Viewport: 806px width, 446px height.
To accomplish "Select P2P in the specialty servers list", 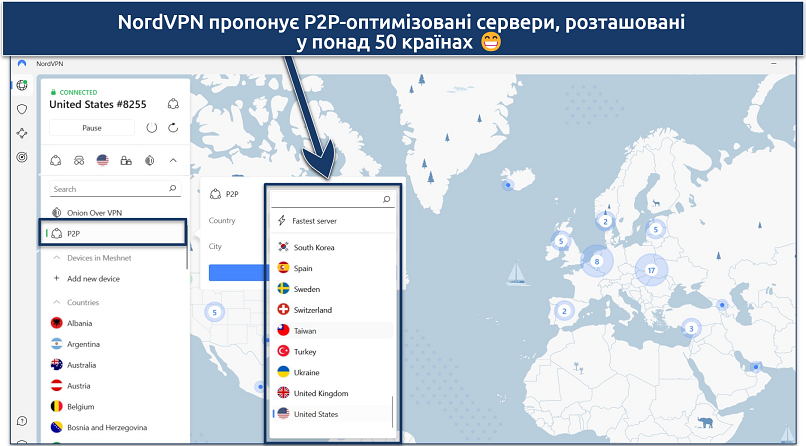I will pyautogui.click(x=113, y=233).
